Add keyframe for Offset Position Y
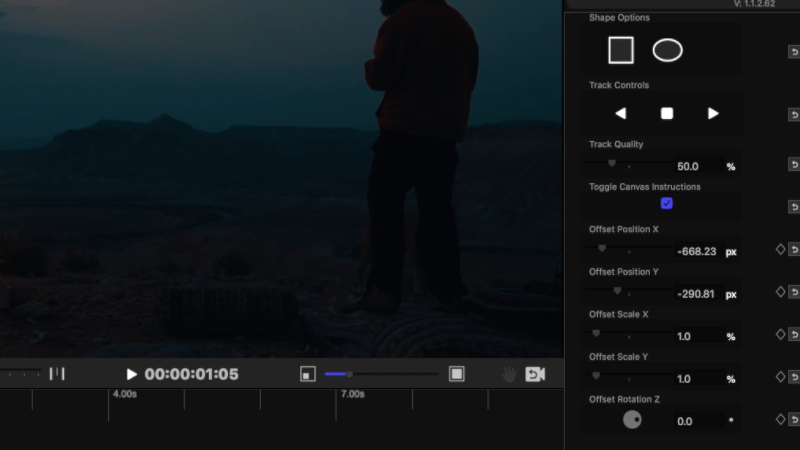The height and width of the screenshot is (450, 800). (x=780, y=292)
